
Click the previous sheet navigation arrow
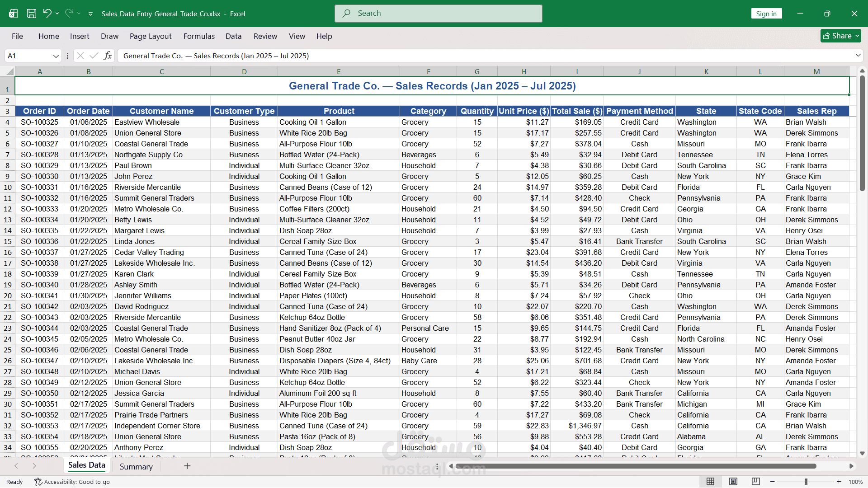coord(16,466)
